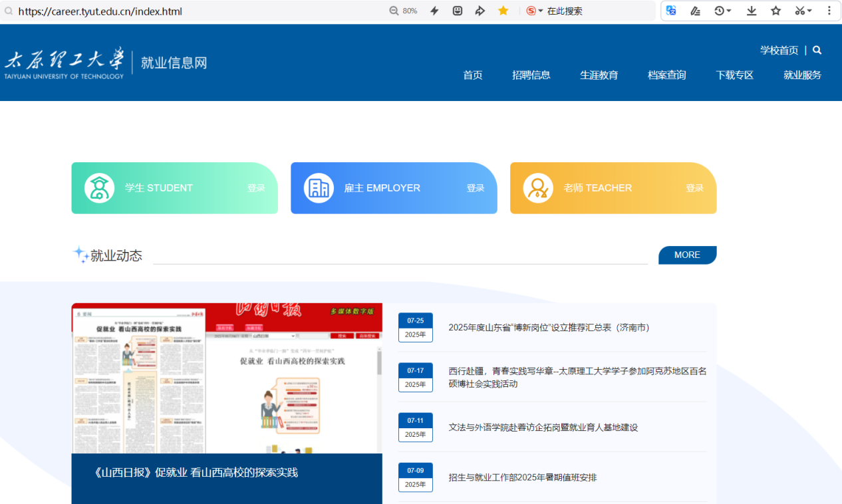Click '登录' on the teacher card
The image size is (842, 504).
pyautogui.click(x=695, y=188)
